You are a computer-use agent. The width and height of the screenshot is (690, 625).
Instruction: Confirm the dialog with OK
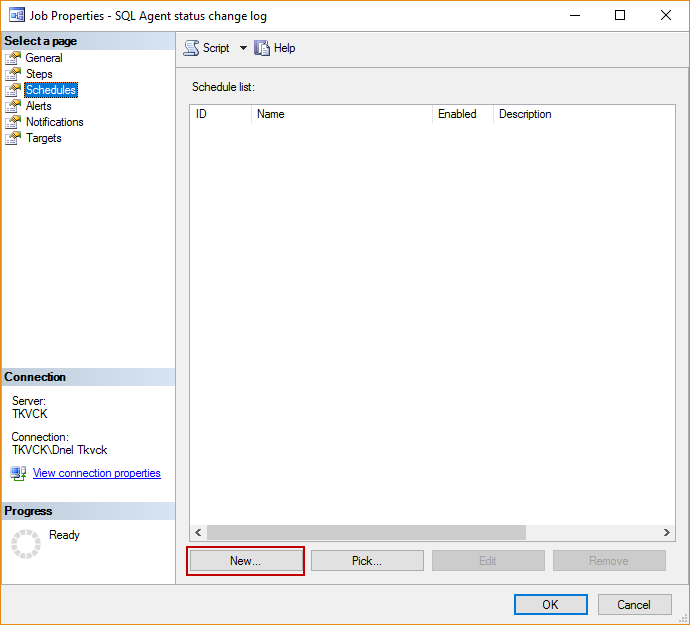(x=551, y=605)
